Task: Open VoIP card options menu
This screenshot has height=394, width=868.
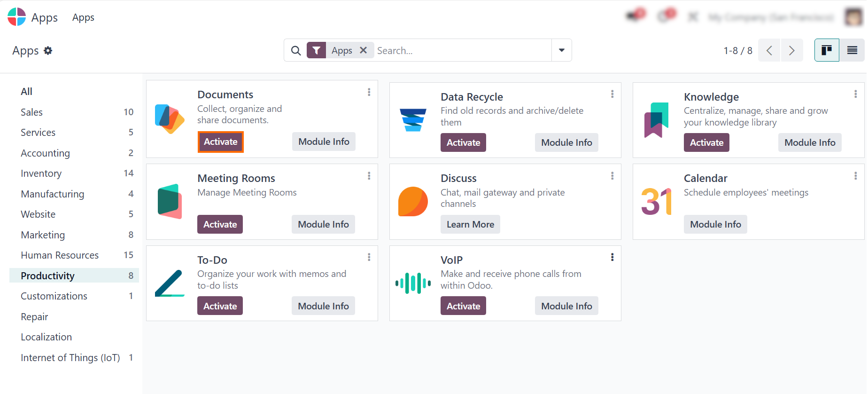Action: [612, 257]
